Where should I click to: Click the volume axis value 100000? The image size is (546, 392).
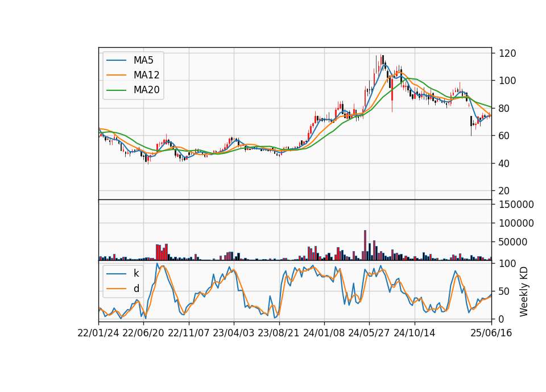[516, 223]
